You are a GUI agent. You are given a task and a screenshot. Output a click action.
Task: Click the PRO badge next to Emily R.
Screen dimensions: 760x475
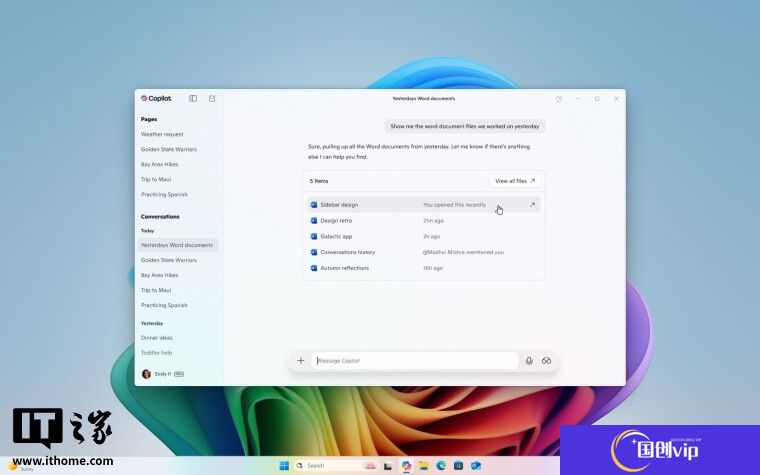point(179,374)
